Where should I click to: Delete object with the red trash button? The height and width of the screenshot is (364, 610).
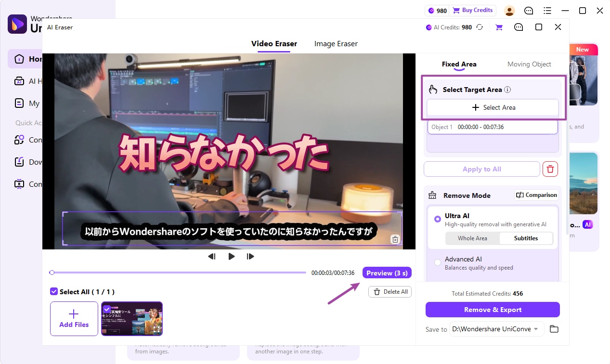tap(550, 169)
